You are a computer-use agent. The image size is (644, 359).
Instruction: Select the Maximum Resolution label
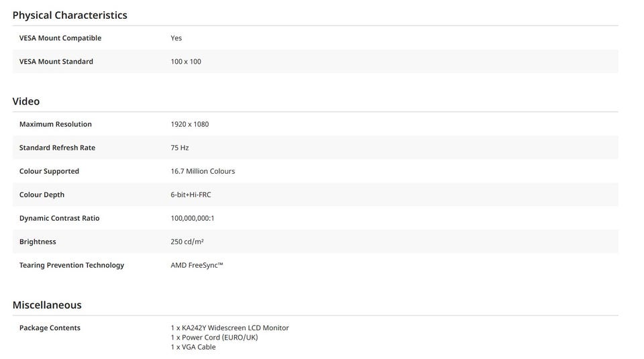56,124
